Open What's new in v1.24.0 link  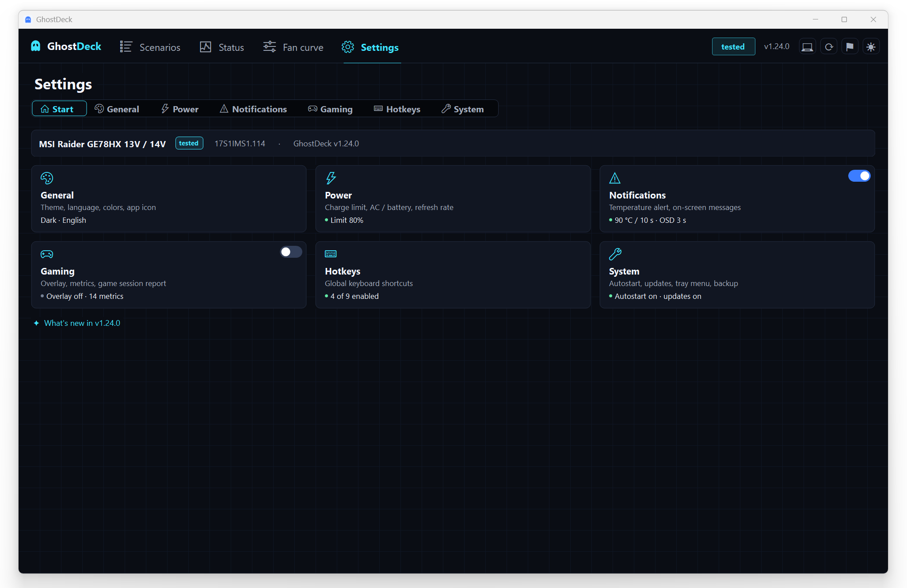pos(82,323)
